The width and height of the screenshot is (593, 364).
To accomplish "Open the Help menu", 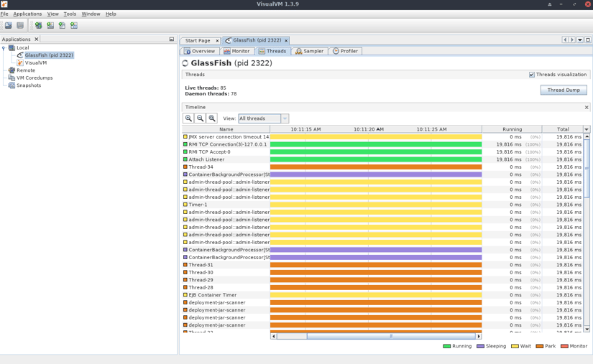I will point(111,14).
